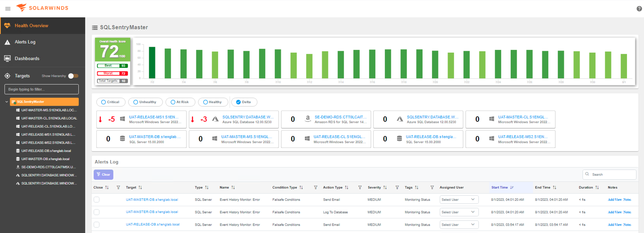The height and width of the screenshot is (233, 644).
Task: Check Close box for first UAT-MASTER-DB alert
Action: pyautogui.click(x=97, y=200)
